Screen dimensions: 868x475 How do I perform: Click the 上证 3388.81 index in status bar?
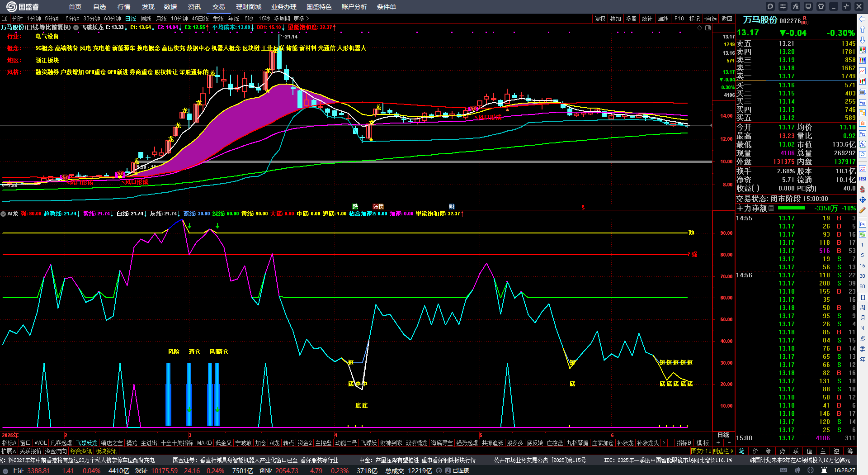click(31, 470)
